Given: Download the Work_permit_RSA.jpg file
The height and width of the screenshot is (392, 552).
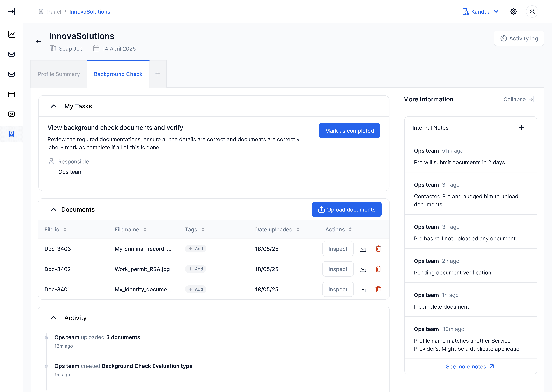Looking at the screenshot, I should click(363, 269).
